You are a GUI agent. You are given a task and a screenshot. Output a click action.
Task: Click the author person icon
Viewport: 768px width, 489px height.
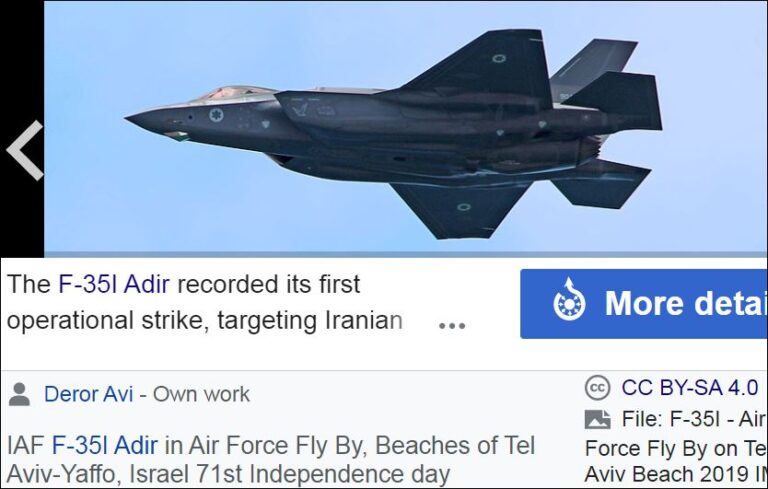point(19,394)
